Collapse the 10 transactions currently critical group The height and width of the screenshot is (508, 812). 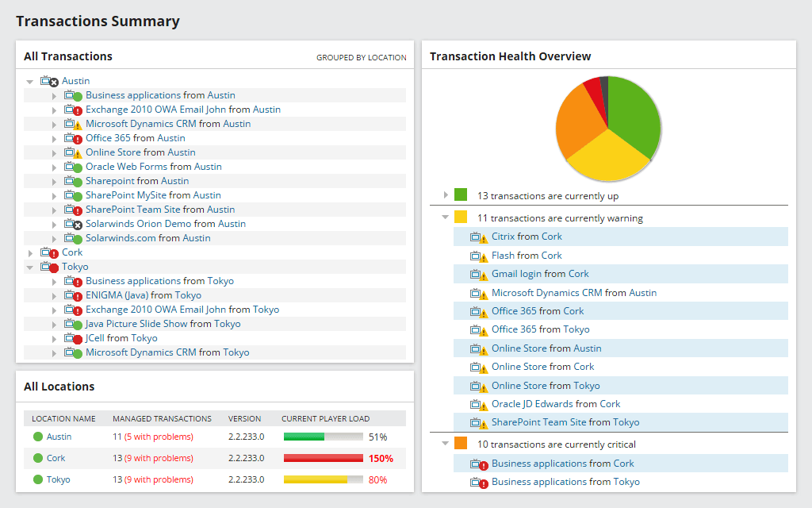(x=446, y=444)
